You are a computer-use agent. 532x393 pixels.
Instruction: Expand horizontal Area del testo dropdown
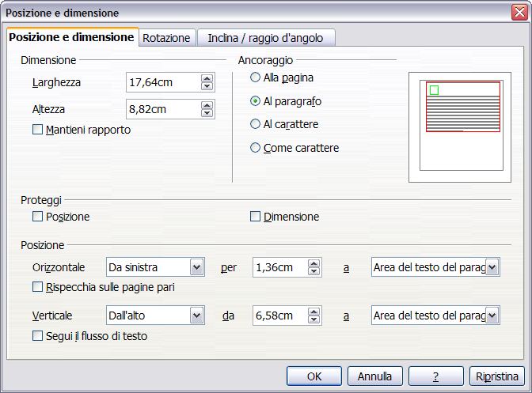coord(492,268)
